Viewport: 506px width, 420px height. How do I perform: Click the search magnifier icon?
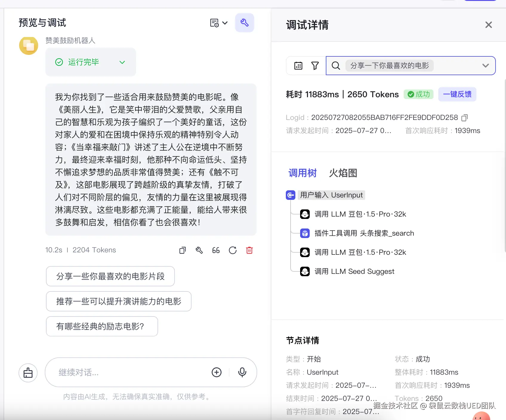[336, 66]
